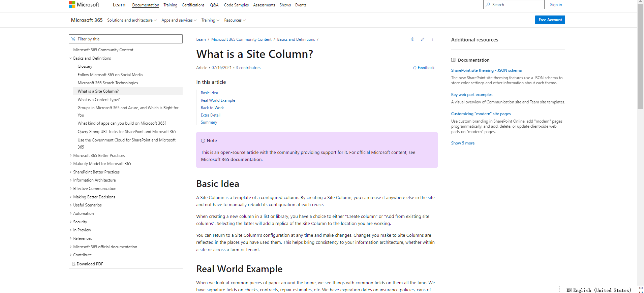Image resolution: width=644 pixels, height=293 pixels.
Task: Expand Maturity Model for Microsoft 365
Action: [70, 164]
